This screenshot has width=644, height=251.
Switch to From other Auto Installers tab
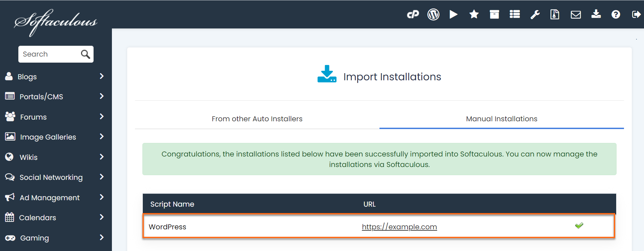[257, 119]
